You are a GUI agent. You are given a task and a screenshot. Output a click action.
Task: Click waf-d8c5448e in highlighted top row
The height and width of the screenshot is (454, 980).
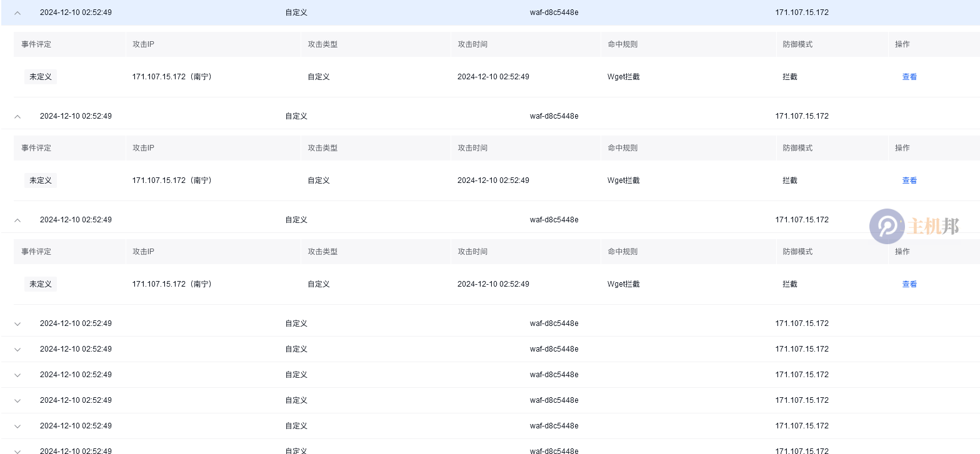point(554,12)
